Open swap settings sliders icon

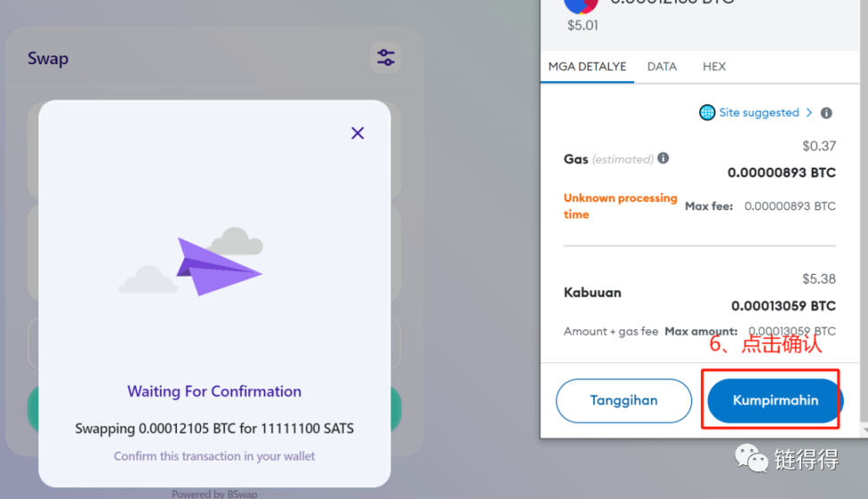coord(386,57)
